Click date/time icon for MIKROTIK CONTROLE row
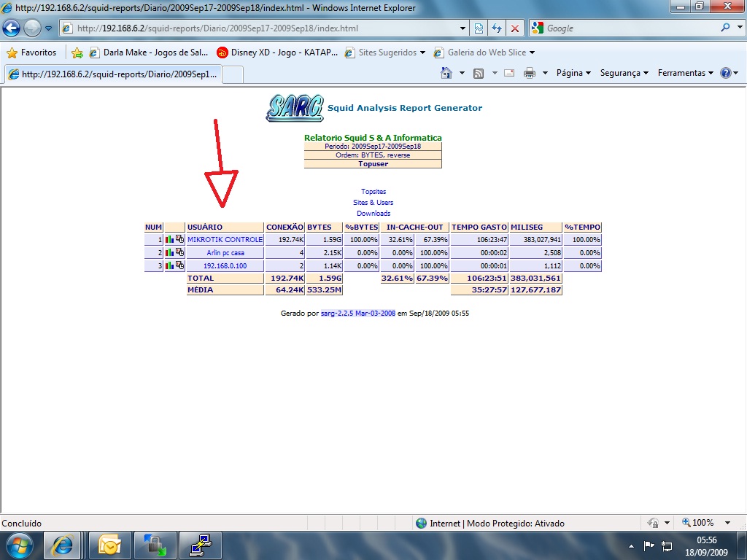Screen dimensions: 747x560 tap(179, 239)
